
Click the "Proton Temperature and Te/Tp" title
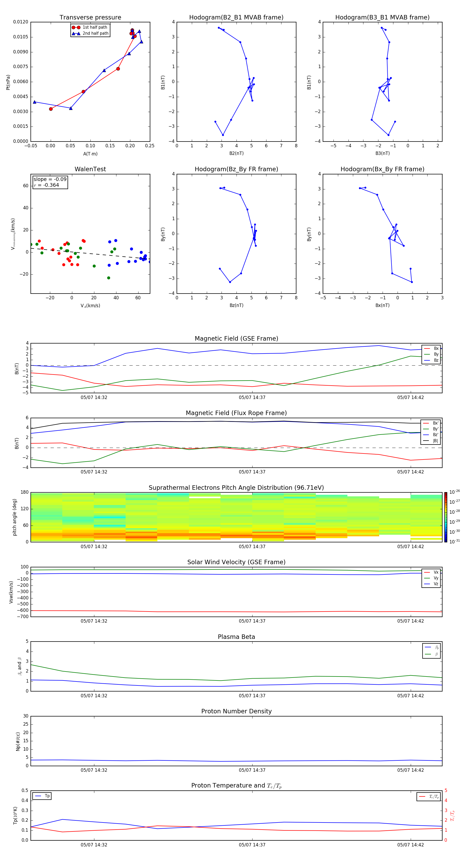coord(236,786)
